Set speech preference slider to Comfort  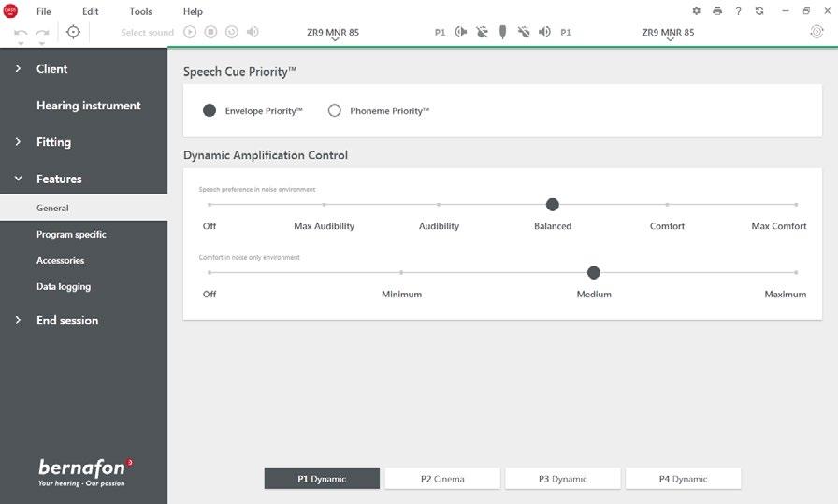667,204
